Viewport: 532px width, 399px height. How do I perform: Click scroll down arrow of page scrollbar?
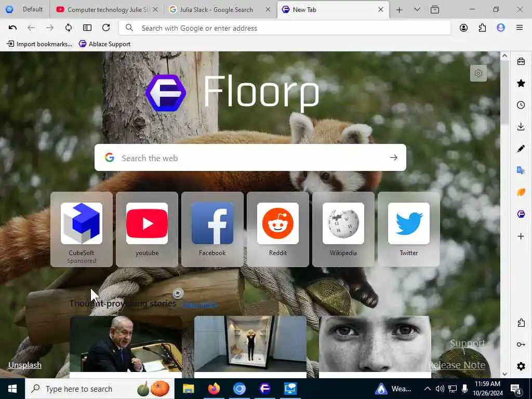click(x=504, y=374)
